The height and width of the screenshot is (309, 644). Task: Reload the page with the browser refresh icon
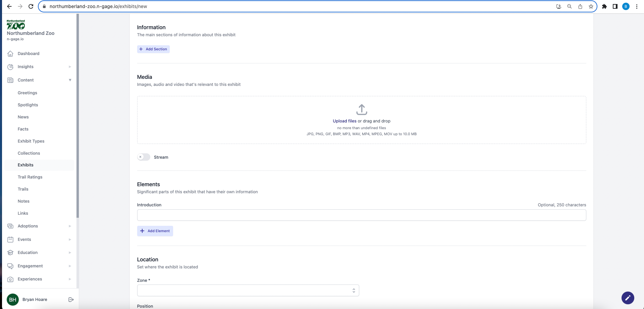point(31,6)
